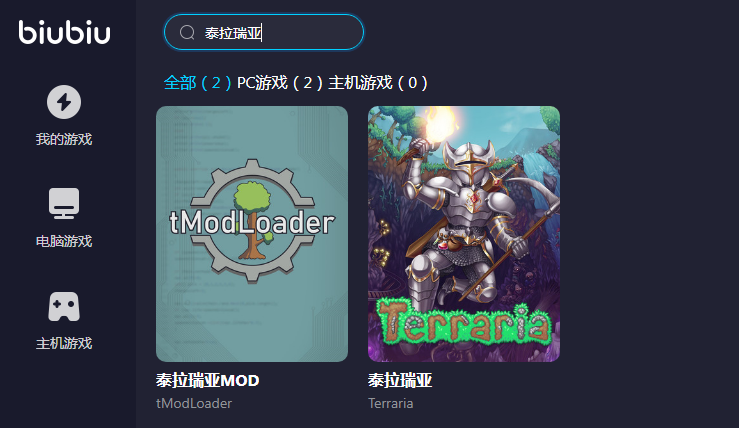The height and width of the screenshot is (428, 739).
Task: Click the 泰拉瑞亚MOD title text
Action: point(208,380)
